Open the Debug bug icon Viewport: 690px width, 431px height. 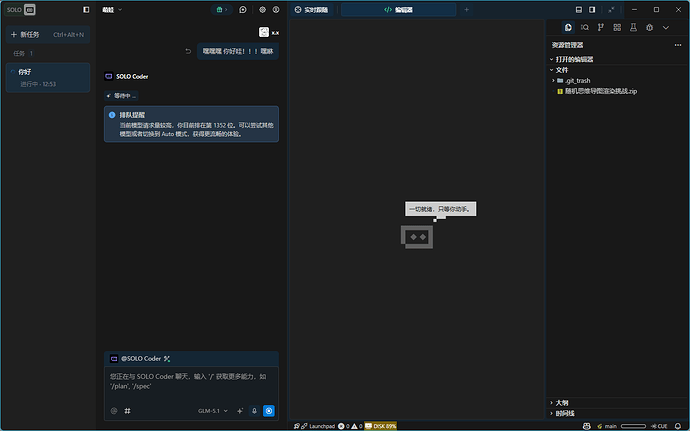click(650, 27)
